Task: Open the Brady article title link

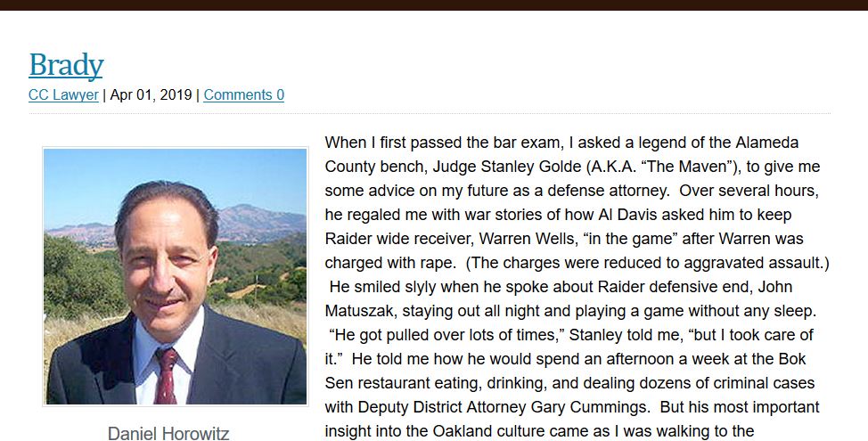Action: point(66,65)
